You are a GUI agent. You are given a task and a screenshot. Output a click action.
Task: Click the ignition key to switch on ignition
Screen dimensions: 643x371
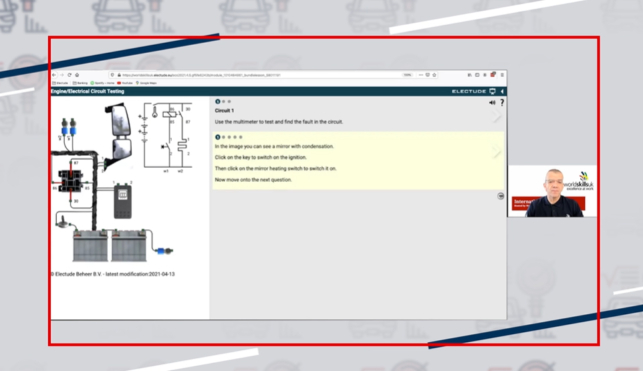point(63,222)
